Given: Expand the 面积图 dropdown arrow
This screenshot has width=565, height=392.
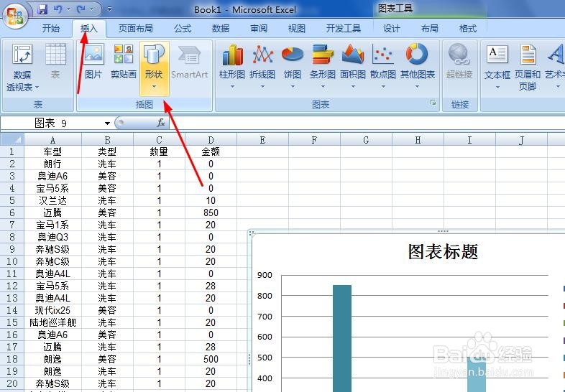Looking at the screenshot, I should [353, 86].
